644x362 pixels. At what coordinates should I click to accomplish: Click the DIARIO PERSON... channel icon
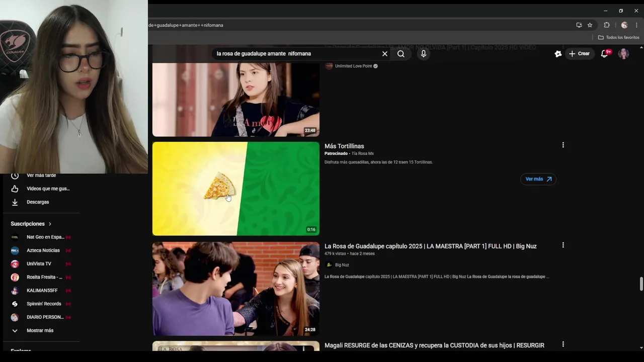[x=15, y=317]
